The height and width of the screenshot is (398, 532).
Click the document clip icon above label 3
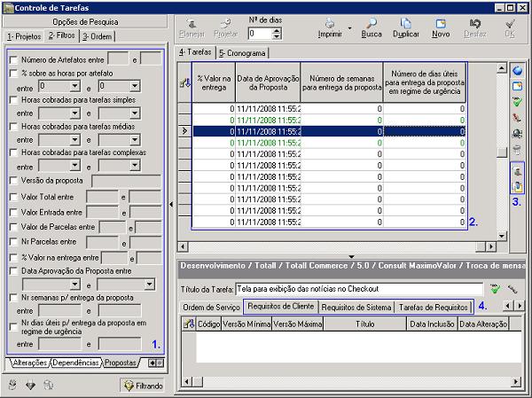click(517, 186)
